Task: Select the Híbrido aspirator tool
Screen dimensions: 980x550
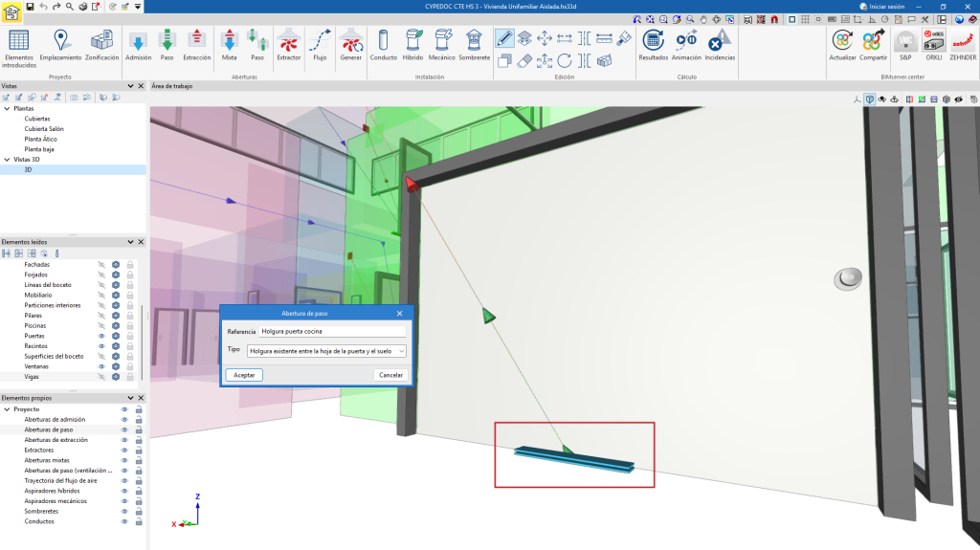Action: (412, 45)
